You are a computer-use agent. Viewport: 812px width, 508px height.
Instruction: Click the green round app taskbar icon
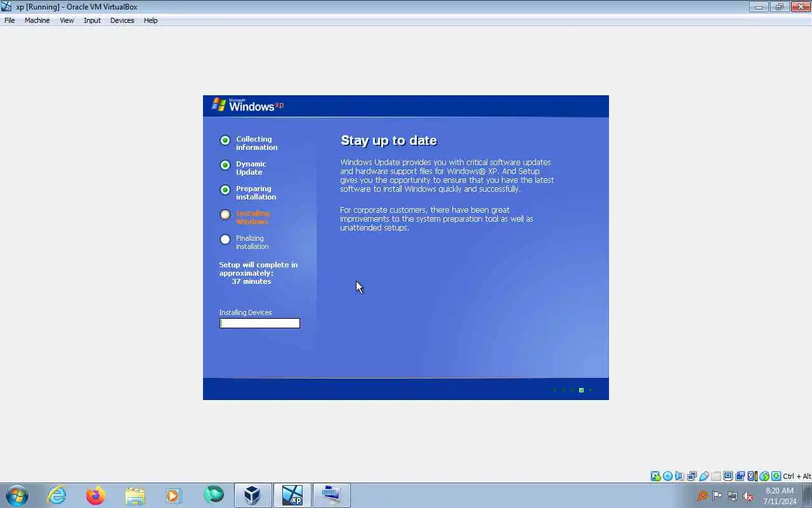(214, 495)
